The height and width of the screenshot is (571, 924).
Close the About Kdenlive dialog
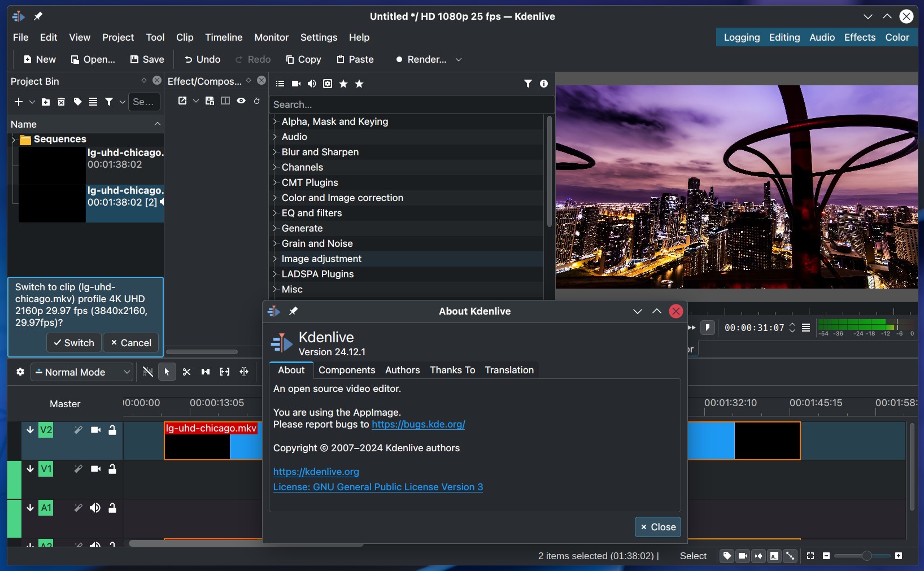[658, 527]
